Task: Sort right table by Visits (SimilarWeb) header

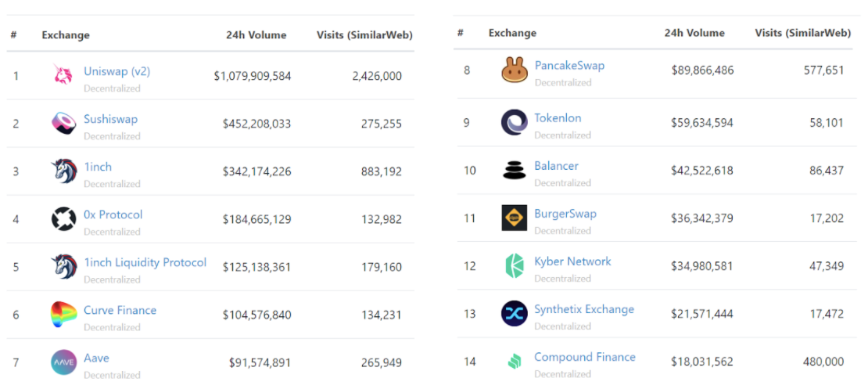Action: click(x=802, y=33)
